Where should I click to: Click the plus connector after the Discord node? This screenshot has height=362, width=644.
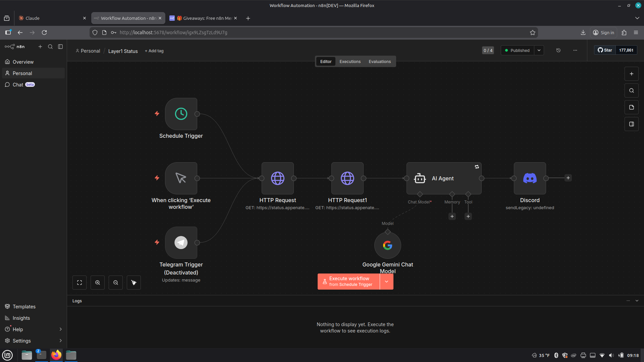click(568, 178)
